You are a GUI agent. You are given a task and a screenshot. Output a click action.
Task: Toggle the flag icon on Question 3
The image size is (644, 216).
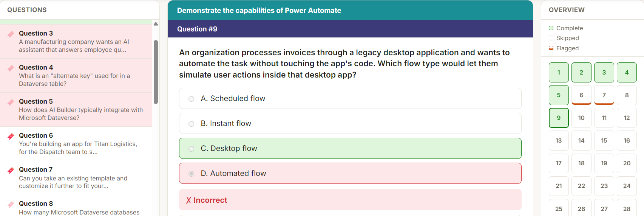(x=11, y=34)
